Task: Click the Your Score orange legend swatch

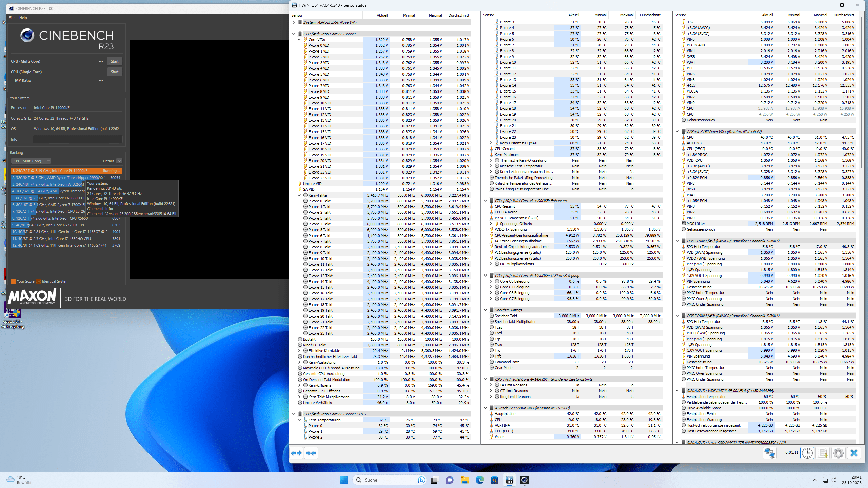Action: pos(13,281)
